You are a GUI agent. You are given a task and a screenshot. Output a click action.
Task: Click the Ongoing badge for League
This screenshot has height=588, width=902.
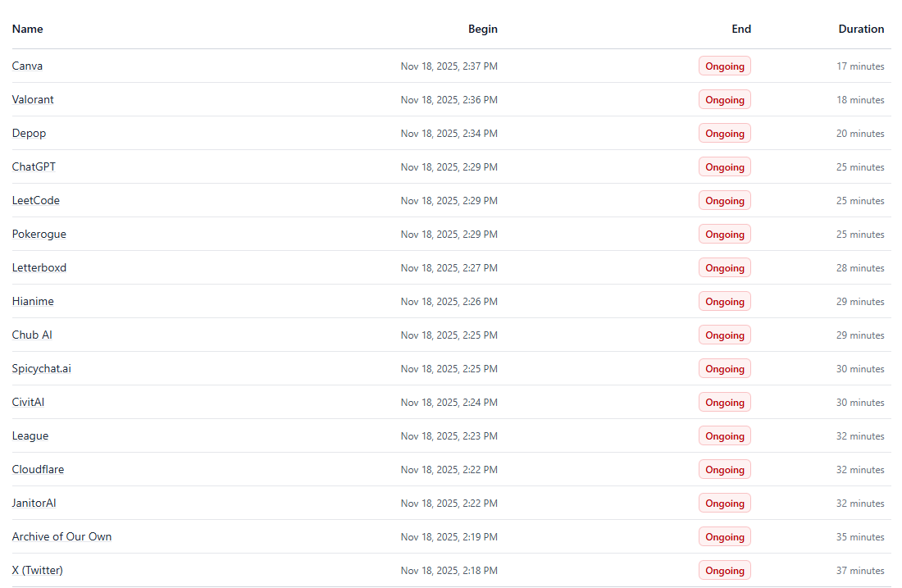(725, 436)
